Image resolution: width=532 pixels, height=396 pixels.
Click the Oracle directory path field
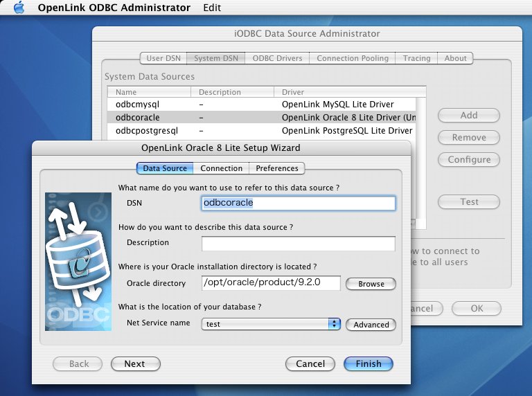pyautogui.click(x=271, y=282)
